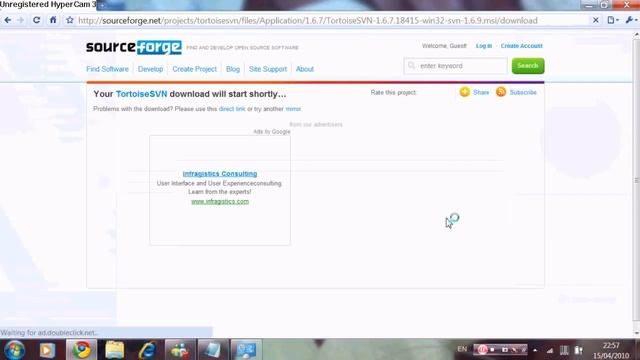Open the TortoiseSVN project link
This screenshot has width=640, height=360.
point(141,94)
